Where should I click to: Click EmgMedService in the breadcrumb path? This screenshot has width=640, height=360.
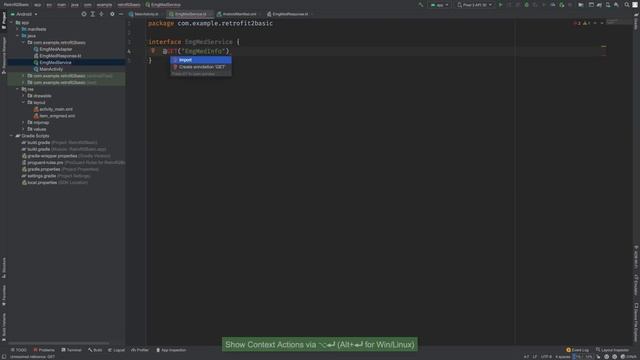tap(163, 5)
